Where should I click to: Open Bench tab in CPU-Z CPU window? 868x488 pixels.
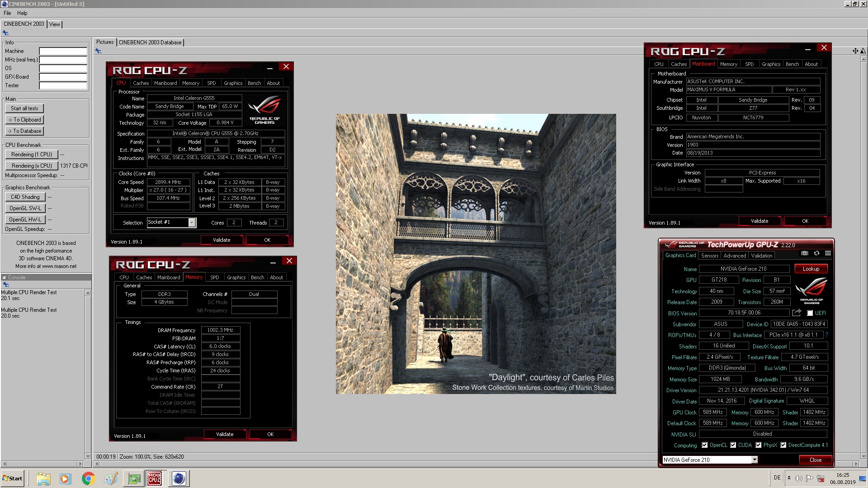tap(254, 83)
